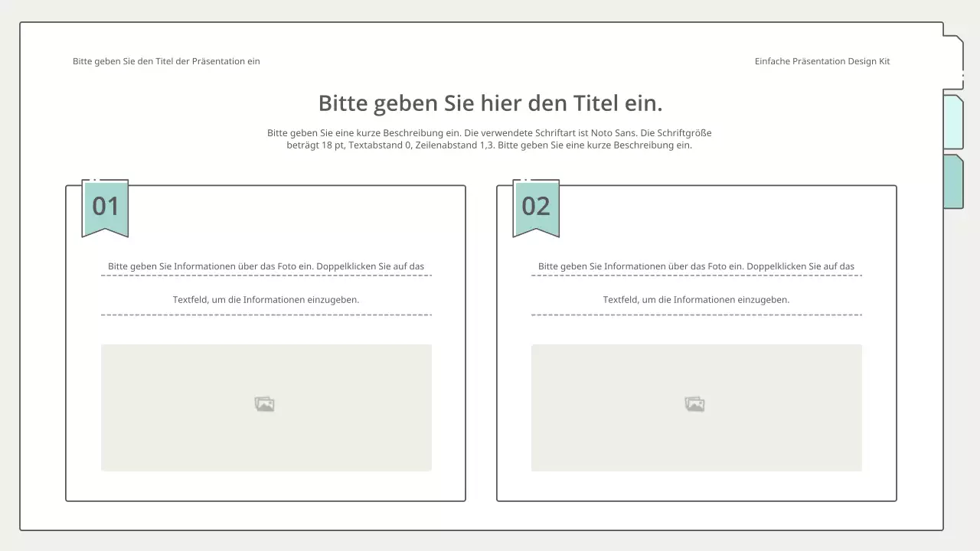
Task: Click the picture frame symbol in the right card
Action: [695, 403]
